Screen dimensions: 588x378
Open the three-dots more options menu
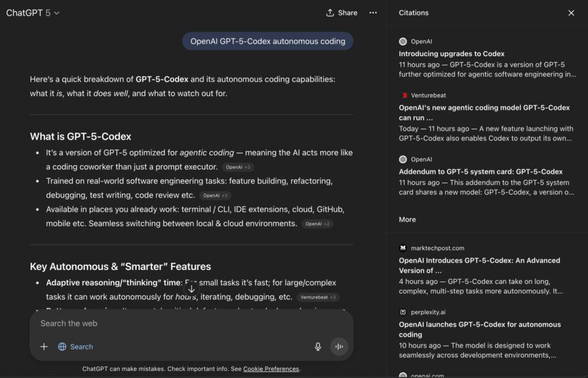(x=373, y=13)
